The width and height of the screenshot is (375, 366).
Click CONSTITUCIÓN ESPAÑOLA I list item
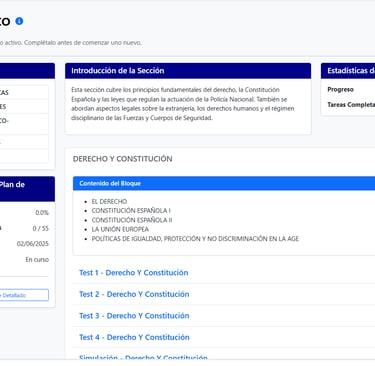coord(131,211)
